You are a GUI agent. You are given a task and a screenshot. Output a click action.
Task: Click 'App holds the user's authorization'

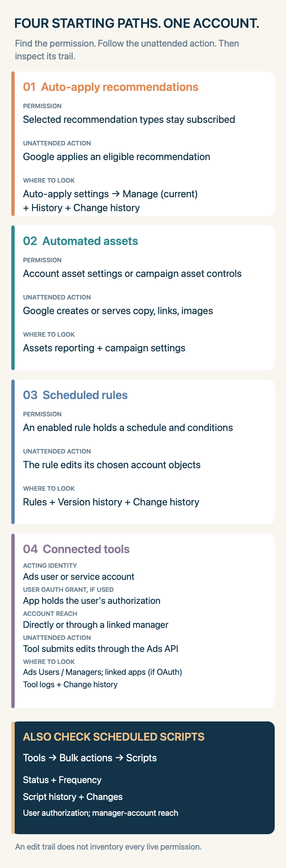click(x=92, y=601)
